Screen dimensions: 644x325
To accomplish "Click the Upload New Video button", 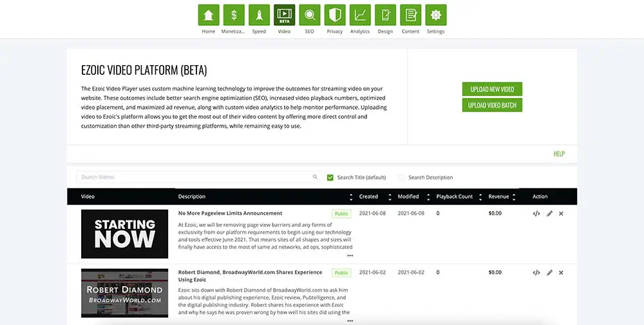I will pos(492,89).
